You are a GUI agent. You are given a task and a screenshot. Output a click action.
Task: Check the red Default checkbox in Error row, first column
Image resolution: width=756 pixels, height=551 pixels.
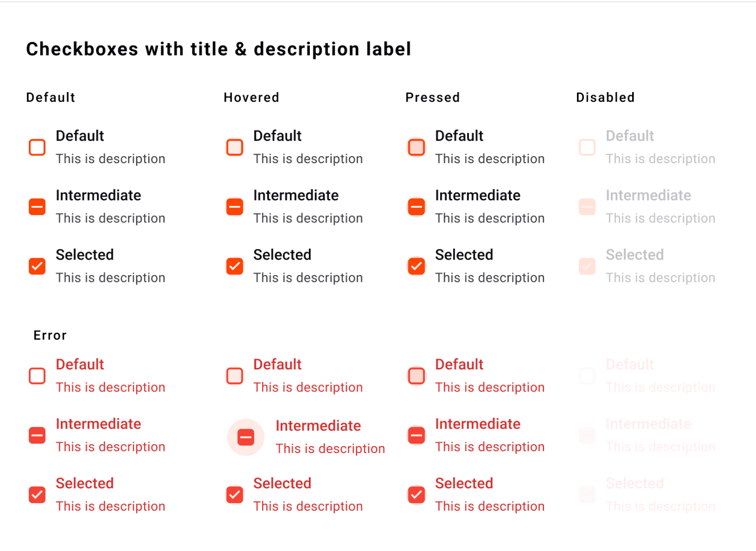coord(37,376)
